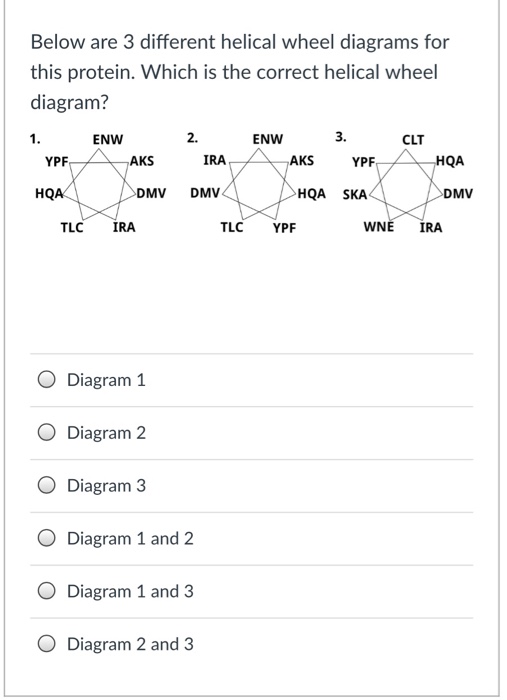Click the SKA label on diagram 3
Screen dimensions: 507x700
pos(355,195)
